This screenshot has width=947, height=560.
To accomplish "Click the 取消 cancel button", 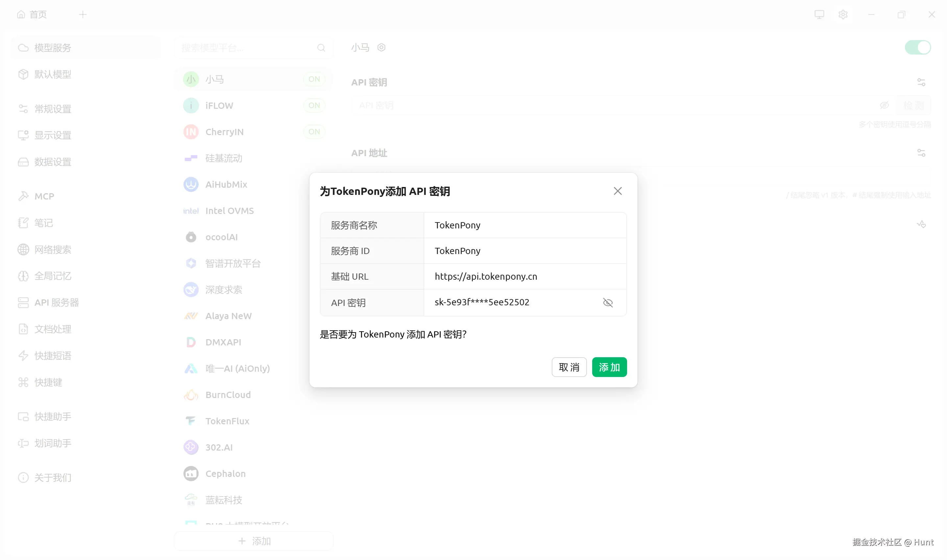I will coord(569,367).
